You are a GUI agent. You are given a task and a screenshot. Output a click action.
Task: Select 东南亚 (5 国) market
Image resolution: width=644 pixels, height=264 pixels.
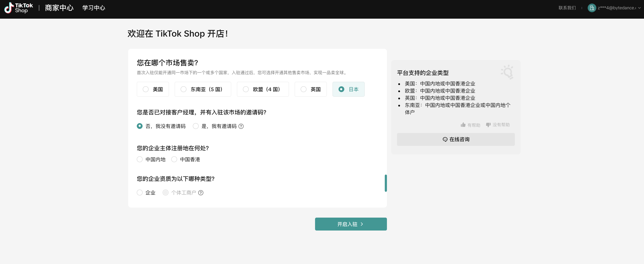(203, 89)
